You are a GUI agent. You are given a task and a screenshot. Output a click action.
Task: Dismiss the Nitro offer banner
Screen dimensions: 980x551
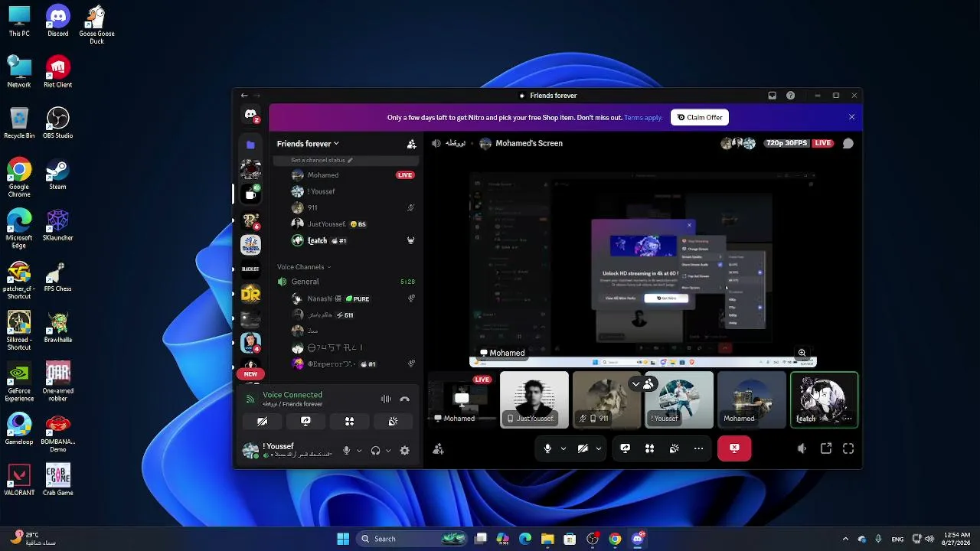(x=851, y=117)
